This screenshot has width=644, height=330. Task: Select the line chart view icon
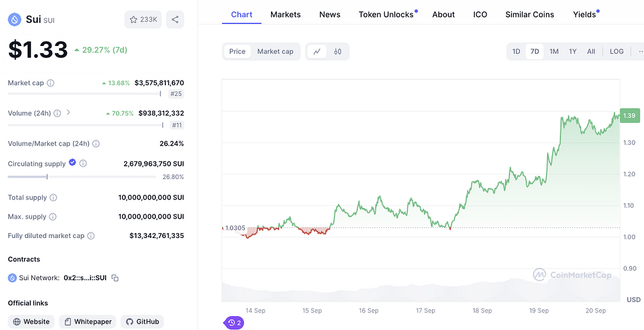[317, 52]
